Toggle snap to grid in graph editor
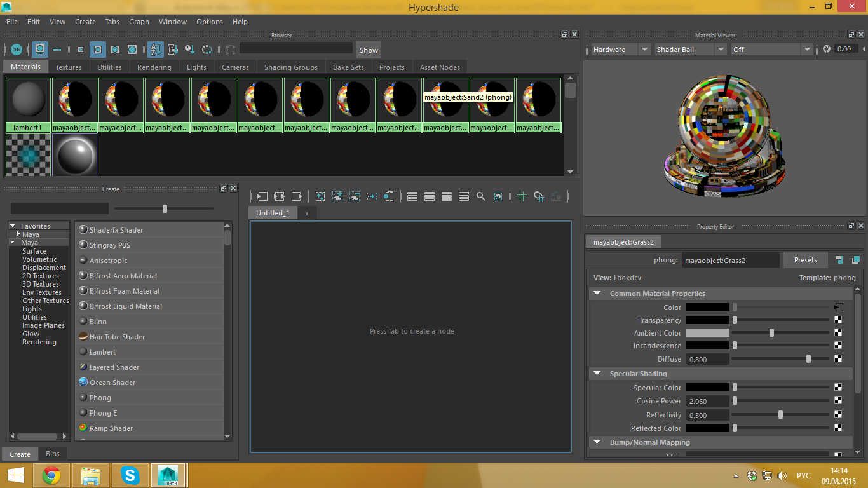 point(539,196)
